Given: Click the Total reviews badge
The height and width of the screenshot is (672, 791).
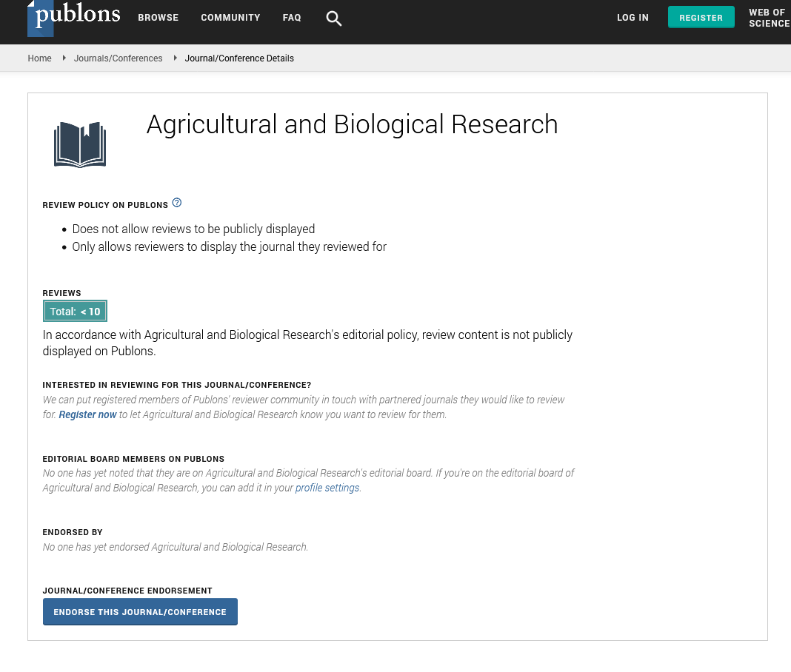Looking at the screenshot, I should (75, 312).
